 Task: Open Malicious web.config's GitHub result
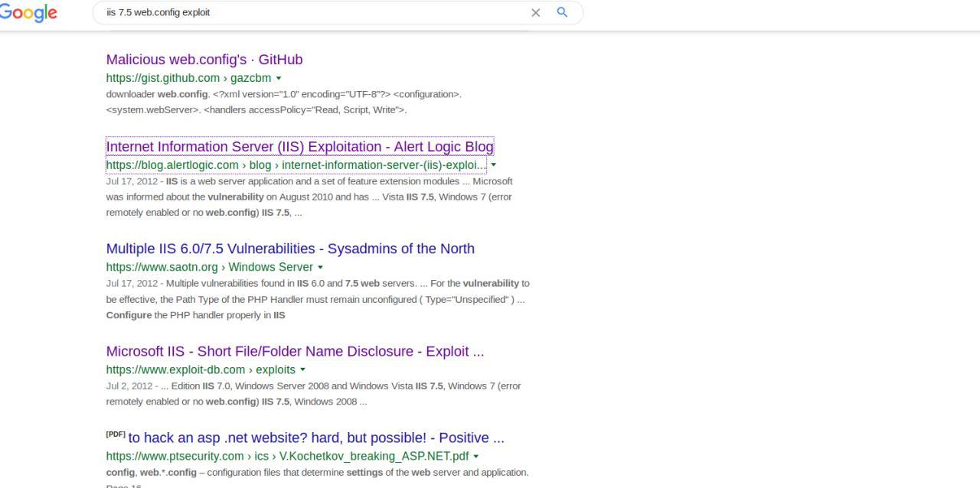coord(204,60)
